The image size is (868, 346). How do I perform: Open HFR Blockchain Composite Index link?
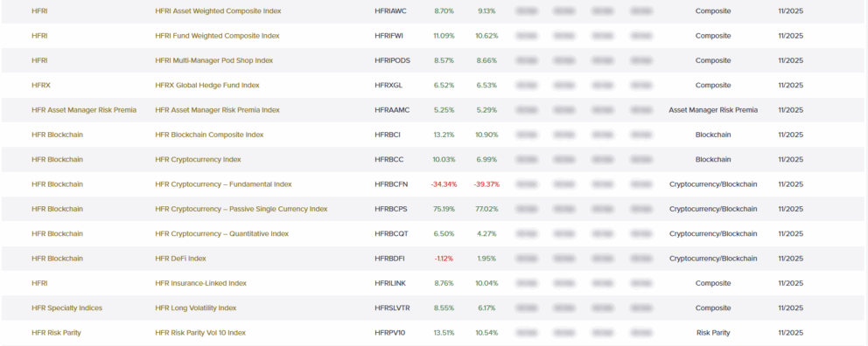pyautogui.click(x=209, y=135)
